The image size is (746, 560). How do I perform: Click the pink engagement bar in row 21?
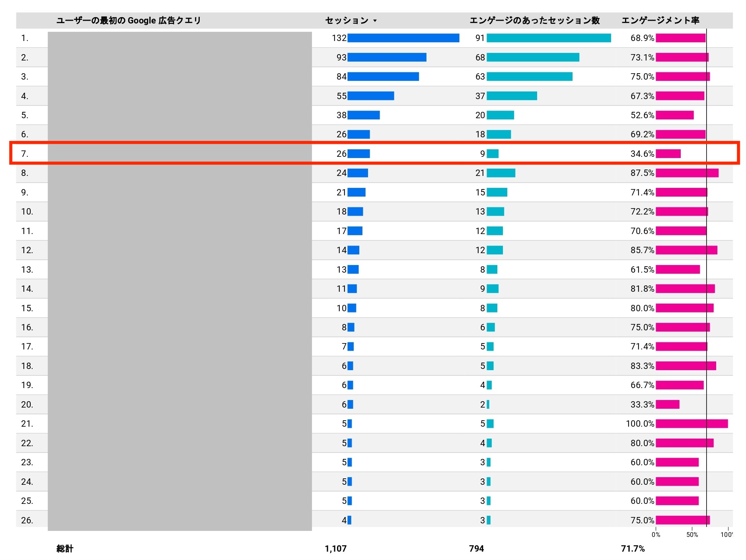pyautogui.click(x=692, y=424)
